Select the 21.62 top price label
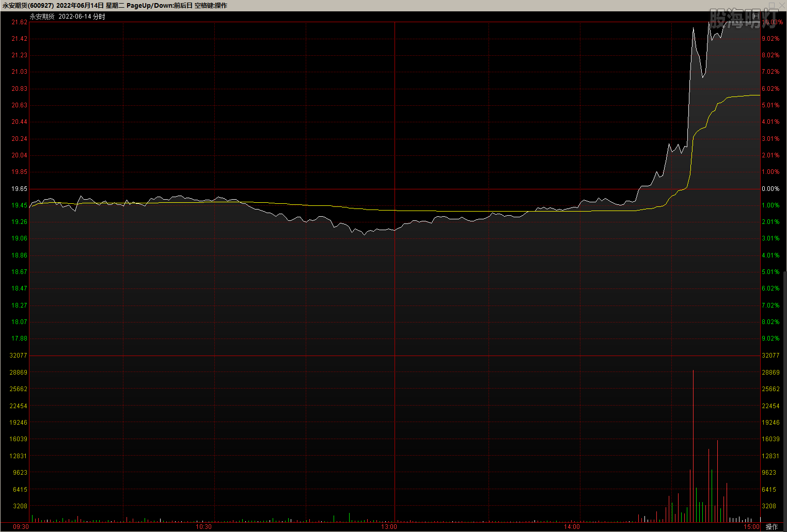This screenshot has width=787, height=532. click(x=20, y=22)
